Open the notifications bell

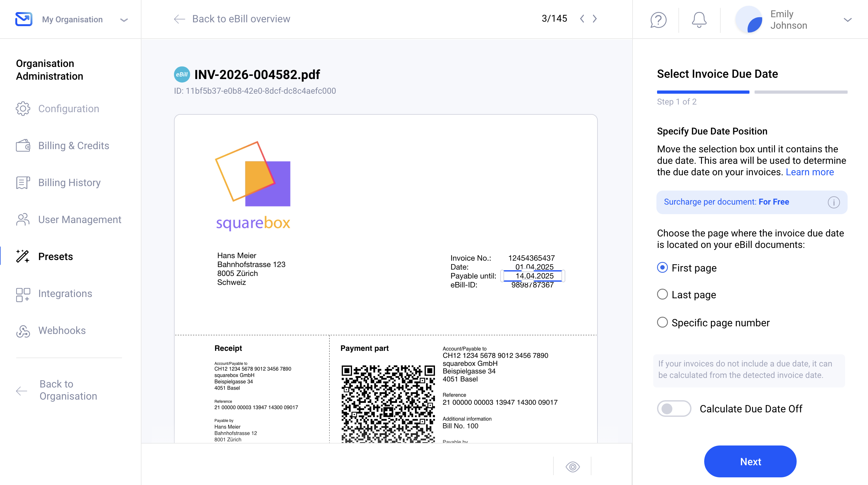point(699,20)
